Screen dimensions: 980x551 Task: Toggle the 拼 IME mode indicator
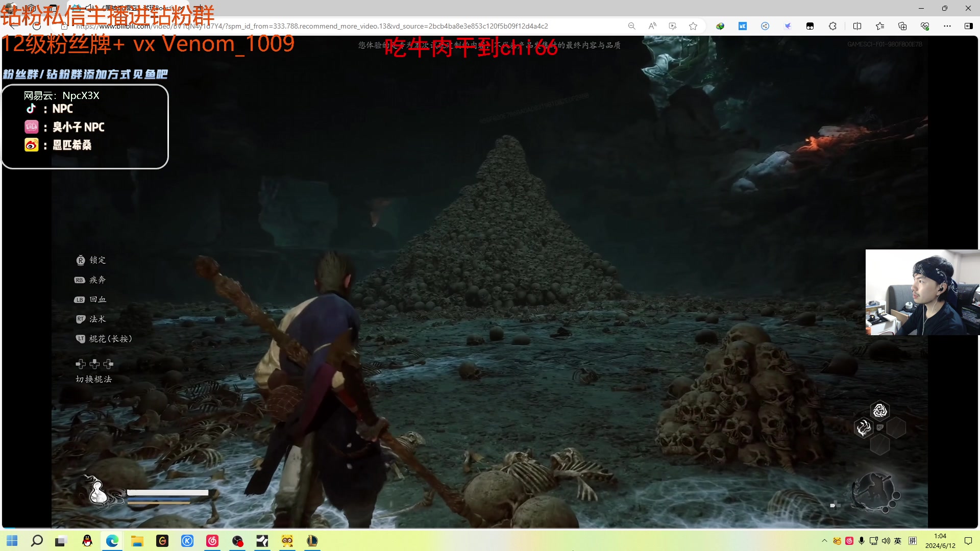pos(913,541)
